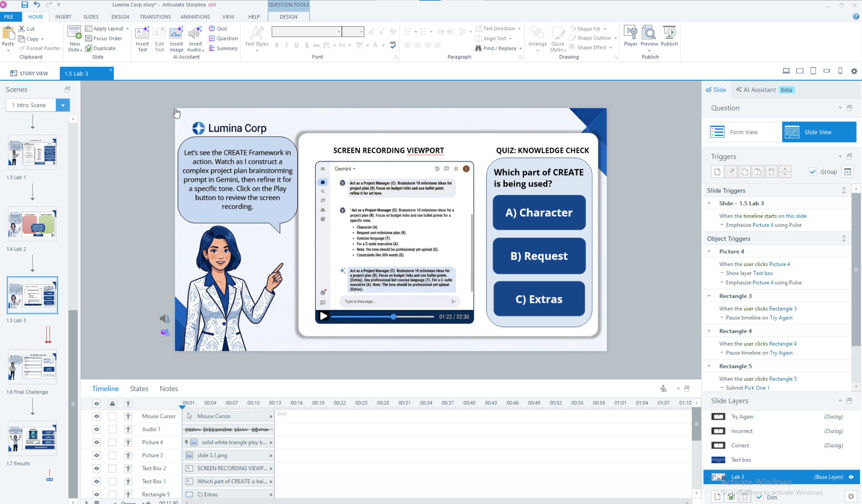This screenshot has width=862, height=504.
Task: Click delete trigger trash icon
Action: [x=771, y=171]
